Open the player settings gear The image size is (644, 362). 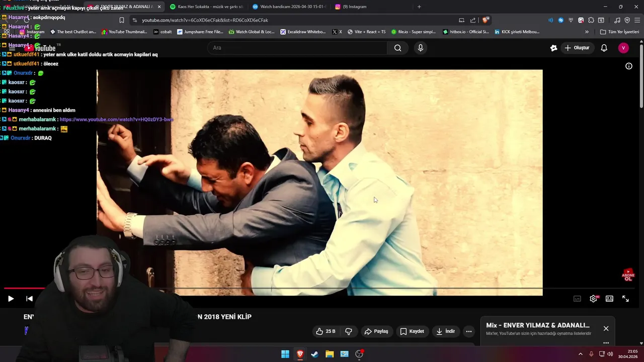tap(593, 299)
